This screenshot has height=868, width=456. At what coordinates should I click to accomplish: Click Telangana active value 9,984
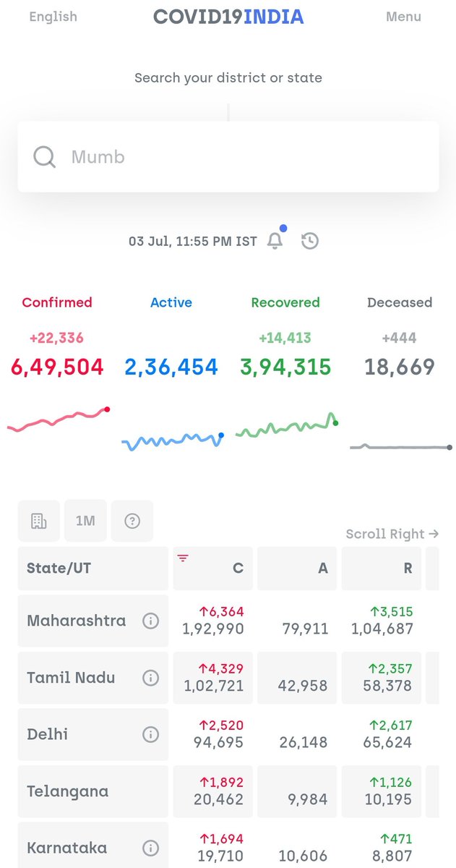(308, 799)
